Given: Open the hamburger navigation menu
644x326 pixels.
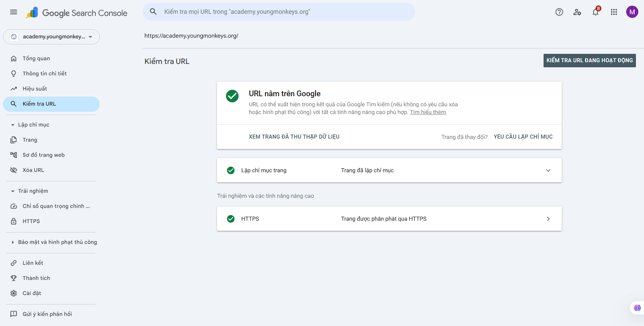Looking at the screenshot, I should pos(13,12).
